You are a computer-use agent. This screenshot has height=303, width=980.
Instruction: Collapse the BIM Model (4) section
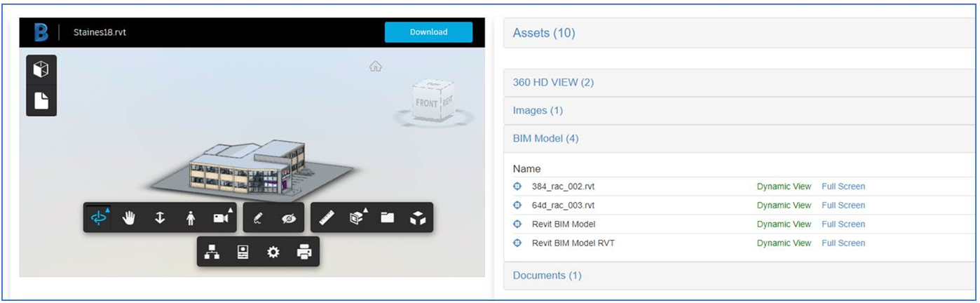(739, 139)
